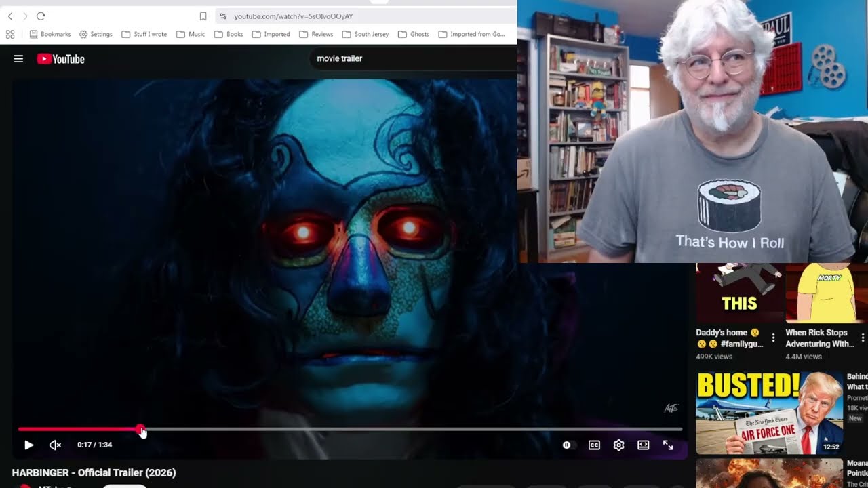Click the search box containing 'movie trailer'

pos(412,58)
